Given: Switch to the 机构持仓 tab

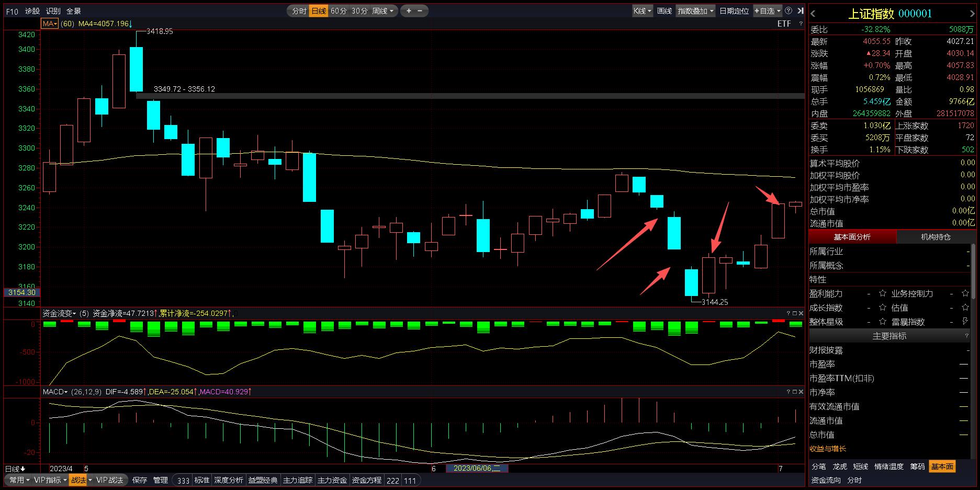Looking at the screenshot, I should coord(936,237).
